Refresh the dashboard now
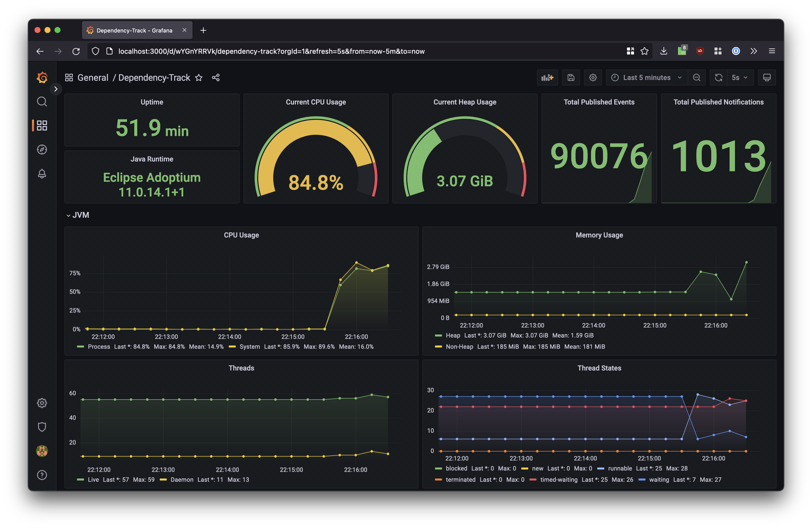The height and width of the screenshot is (528, 812). click(x=718, y=78)
